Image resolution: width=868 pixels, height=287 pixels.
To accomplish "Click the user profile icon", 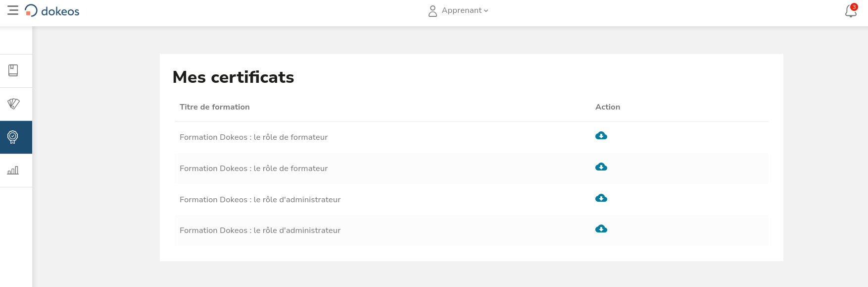I will tap(433, 11).
